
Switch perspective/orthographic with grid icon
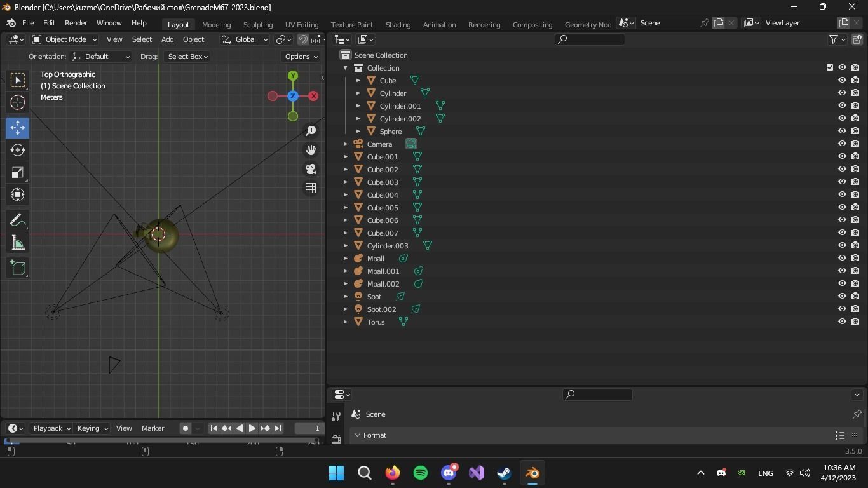pos(311,188)
